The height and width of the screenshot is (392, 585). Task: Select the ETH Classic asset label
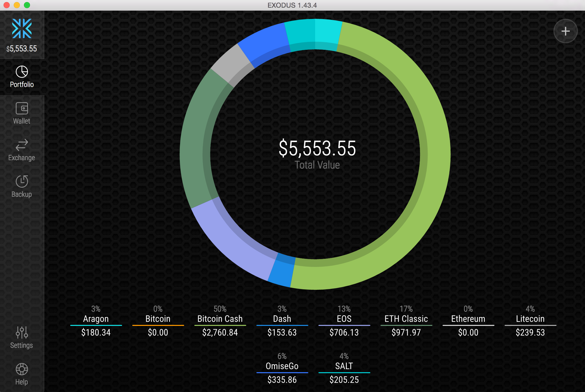[406, 319]
